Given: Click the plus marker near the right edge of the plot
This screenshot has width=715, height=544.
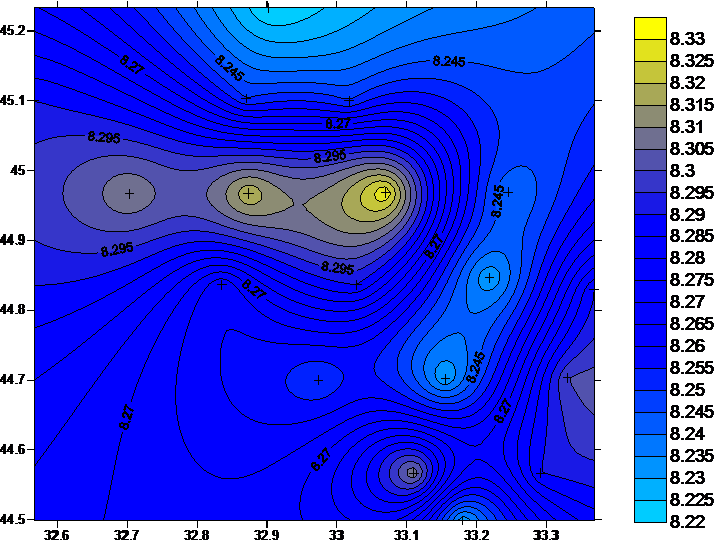Looking at the screenshot, I should (x=567, y=378).
